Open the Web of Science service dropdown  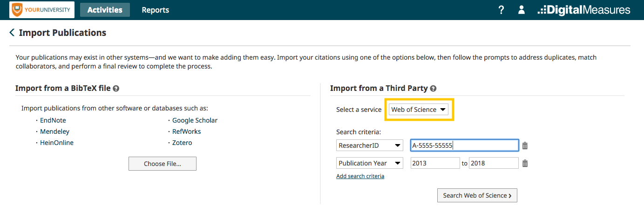419,110
